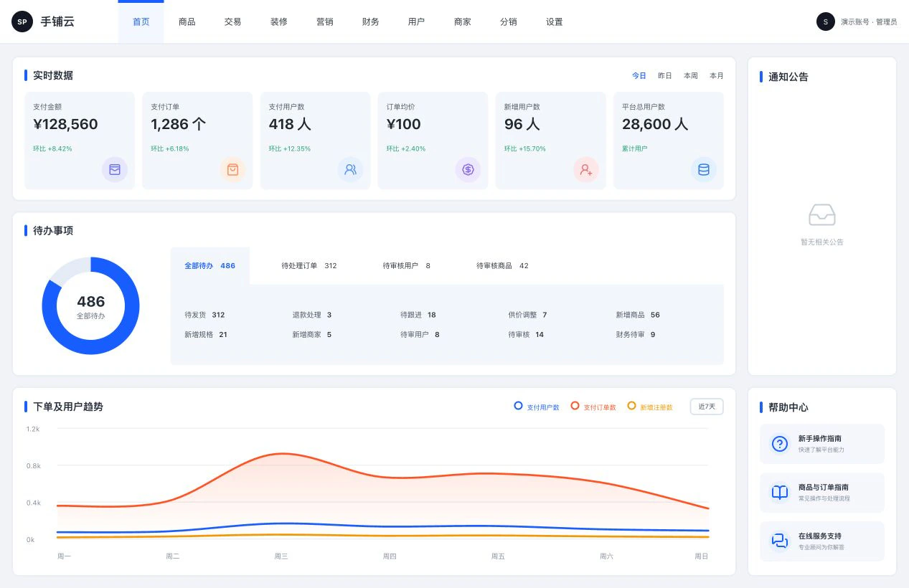Image resolution: width=909 pixels, height=588 pixels.
Task: Click the 支付用户数 users icon
Action: coord(350,170)
